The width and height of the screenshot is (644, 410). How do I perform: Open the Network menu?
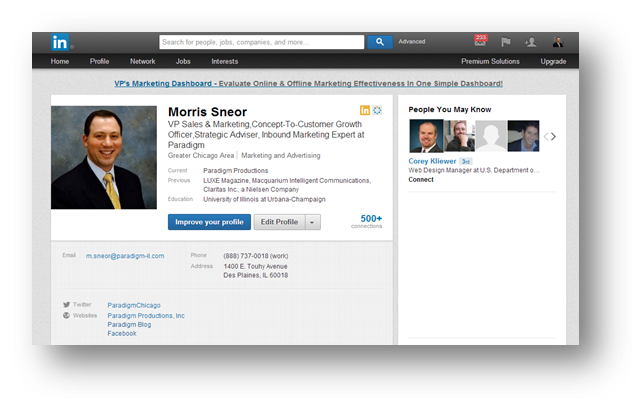click(x=142, y=61)
